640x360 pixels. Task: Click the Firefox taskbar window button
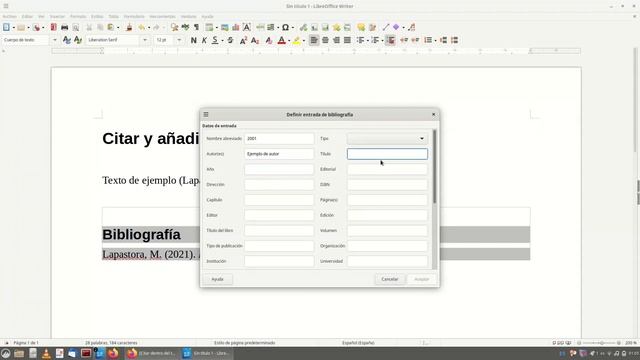tap(152, 353)
